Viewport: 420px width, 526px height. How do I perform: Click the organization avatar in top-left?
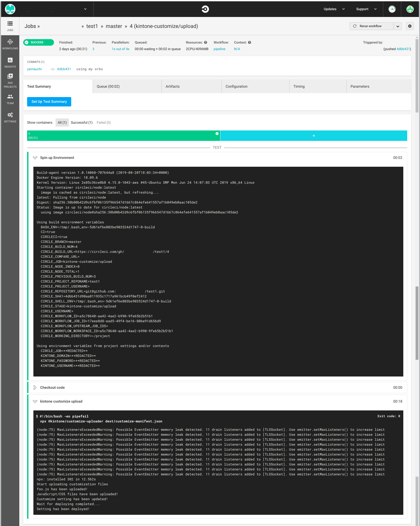pyautogui.click(x=10, y=9)
